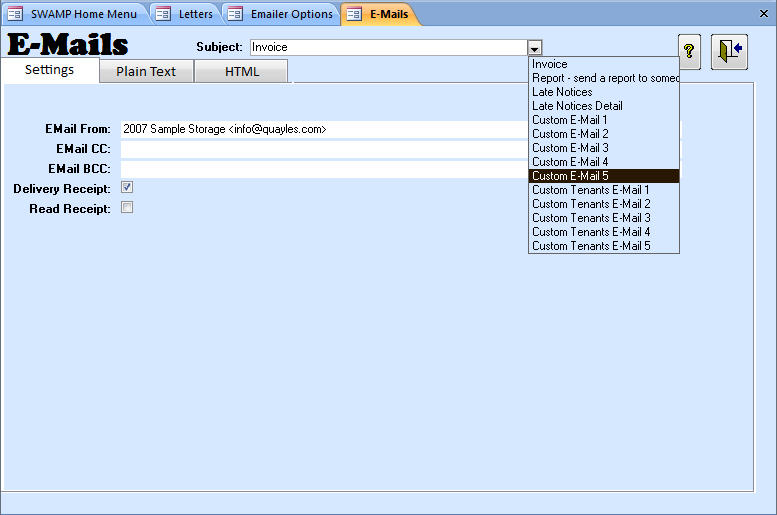777x515 pixels.
Task: Pick Late Notices from the list
Action: tap(604, 92)
